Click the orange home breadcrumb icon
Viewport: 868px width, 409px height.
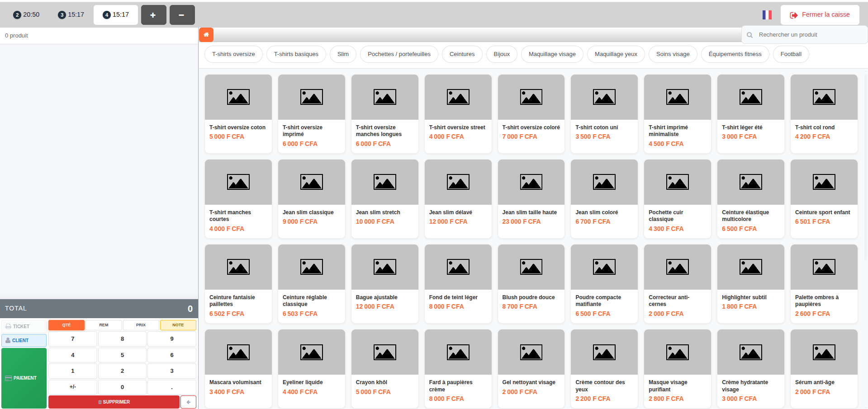pyautogui.click(x=206, y=35)
